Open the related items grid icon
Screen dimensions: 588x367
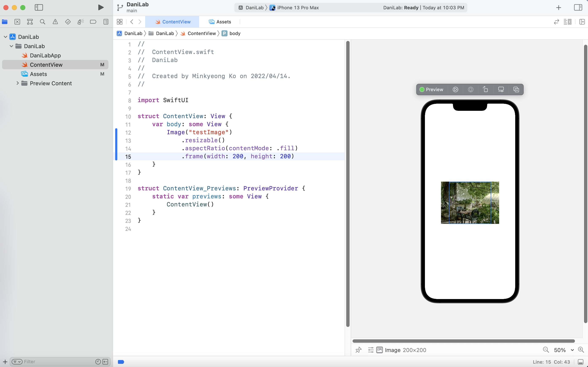pos(120,22)
